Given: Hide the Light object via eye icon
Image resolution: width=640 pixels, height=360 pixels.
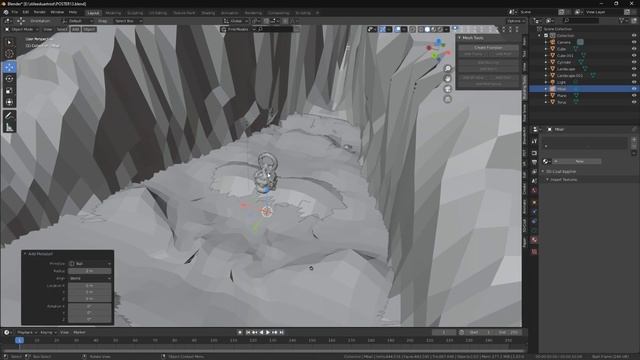Looking at the screenshot, I should pos(634,82).
